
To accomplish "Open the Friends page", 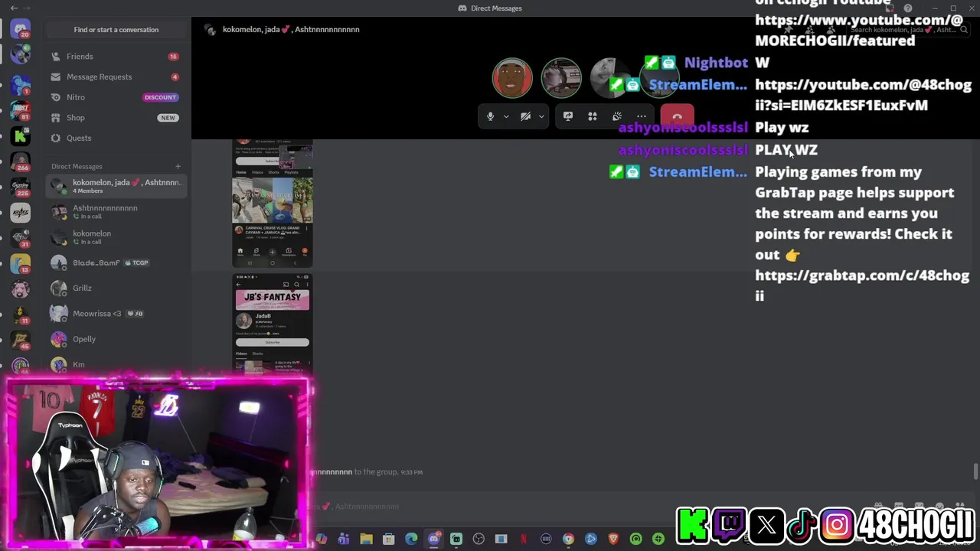I will point(116,57).
